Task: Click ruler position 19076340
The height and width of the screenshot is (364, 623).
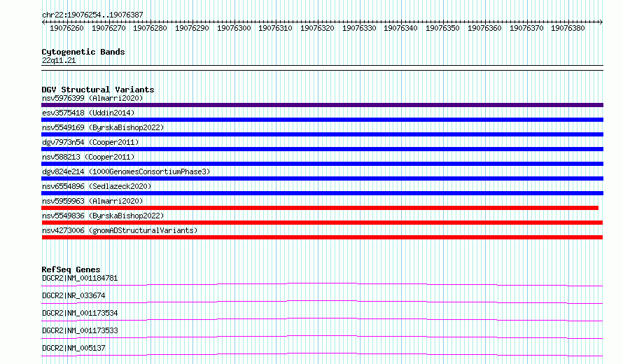Action: point(400,28)
